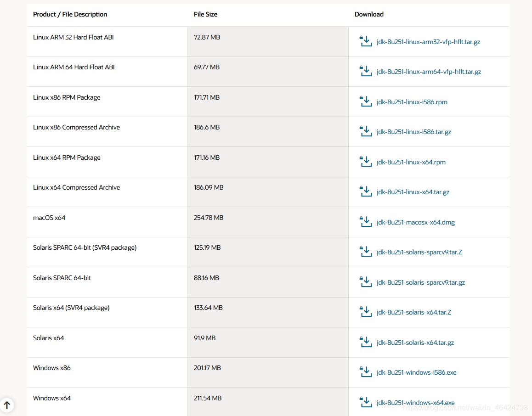This screenshot has height=416, width=532.
Task: Click the 'Download' column header
Action: [369, 14]
